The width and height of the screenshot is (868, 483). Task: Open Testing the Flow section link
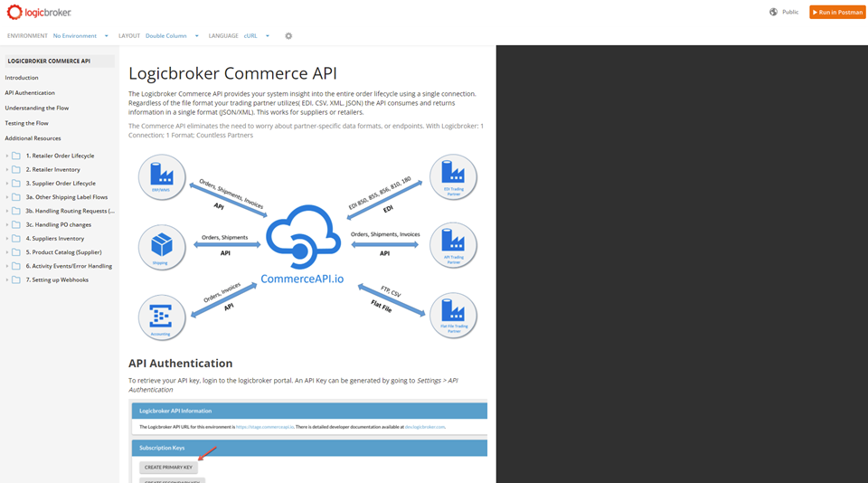pos(27,123)
